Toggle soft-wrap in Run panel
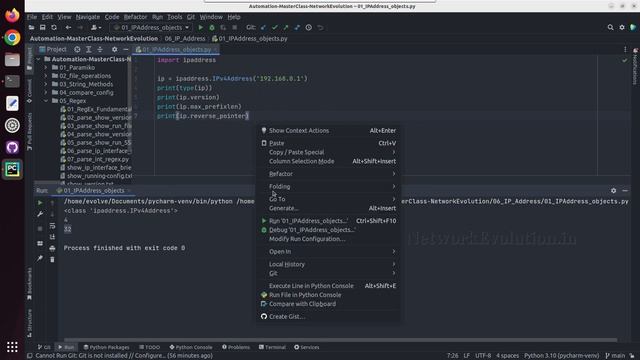This screenshot has height=360, width=640. (x=52, y=226)
